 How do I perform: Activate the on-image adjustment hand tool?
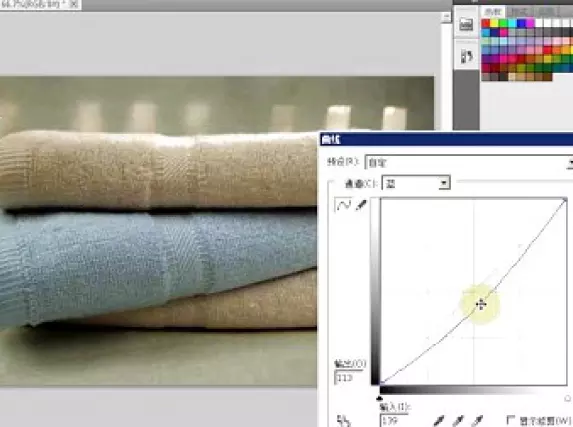point(344,420)
